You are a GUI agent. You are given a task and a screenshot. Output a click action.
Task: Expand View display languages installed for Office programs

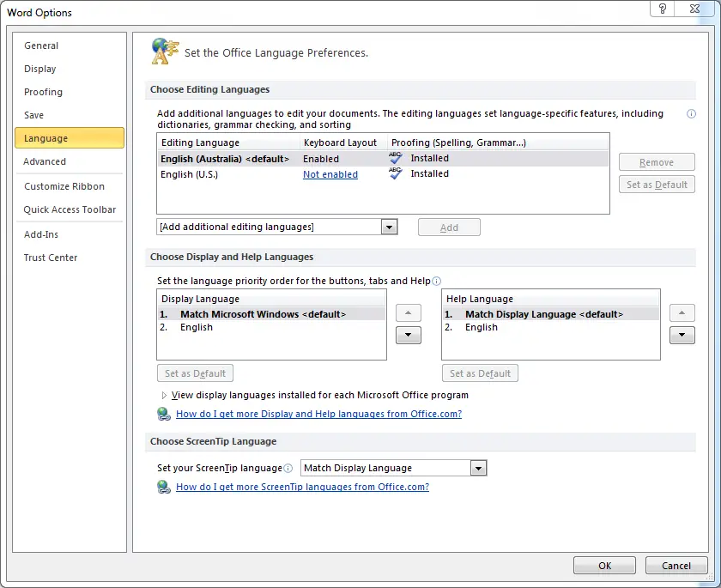click(163, 395)
